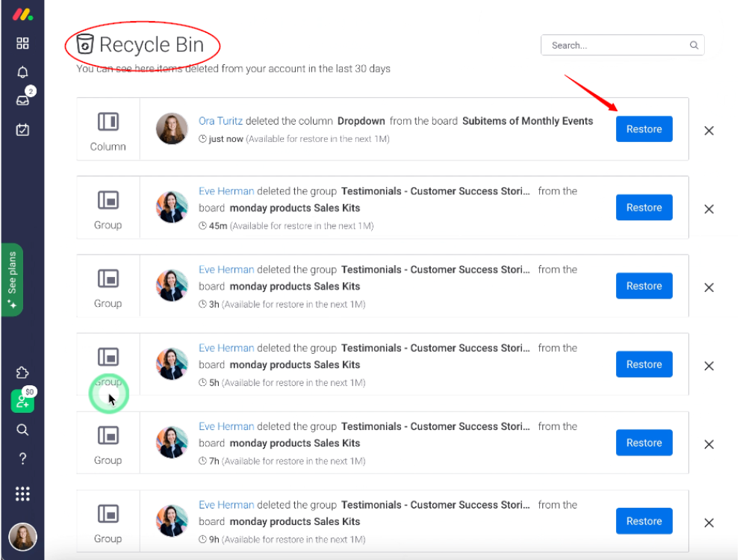
Task: Click the Recycle Bin trash icon
Action: point(85,44)
